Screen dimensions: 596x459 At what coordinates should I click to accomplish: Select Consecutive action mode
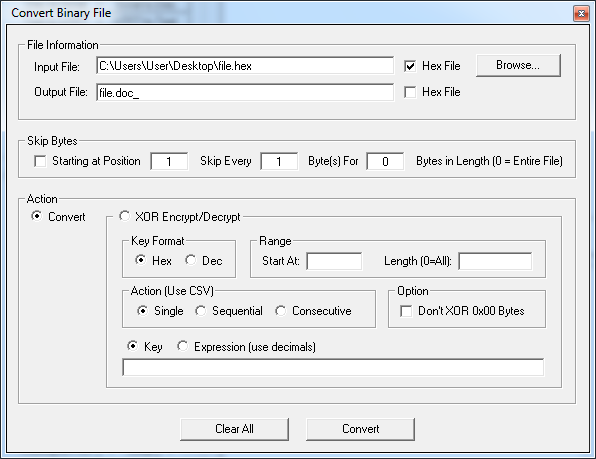coord(281,311)
